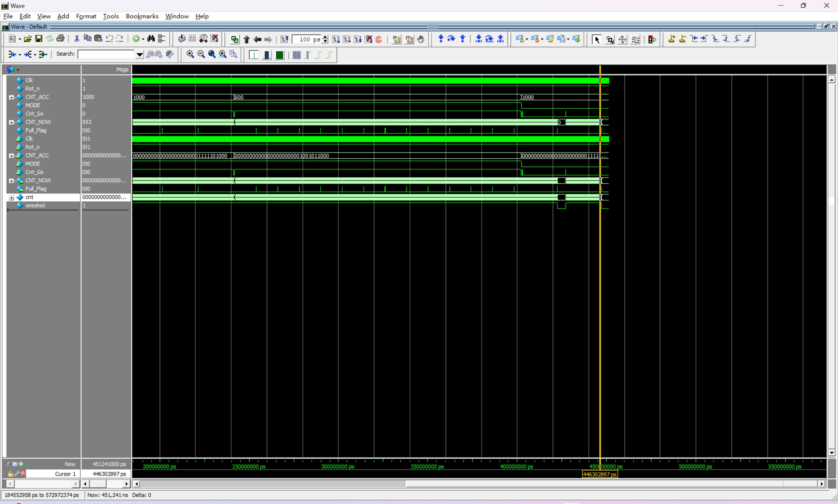Select the cursor/pointer tool icon
This screenshot has height=504, width=838.
(x=597, y=39)
